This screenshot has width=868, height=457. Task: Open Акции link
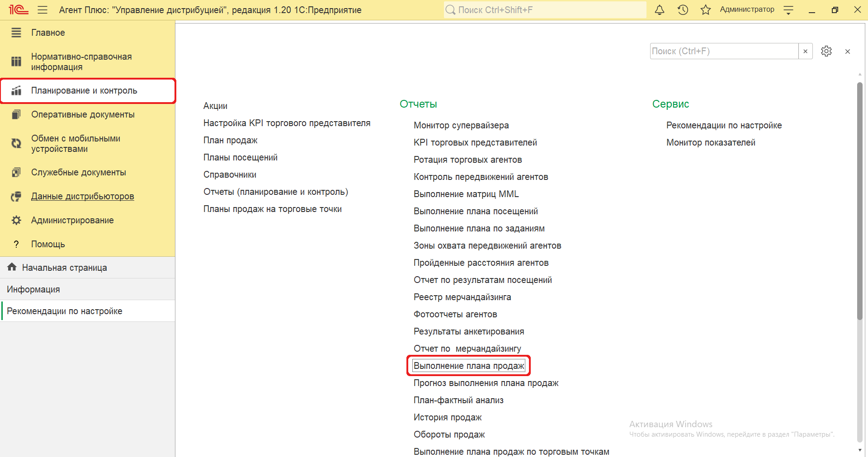(x=215, y=106)
